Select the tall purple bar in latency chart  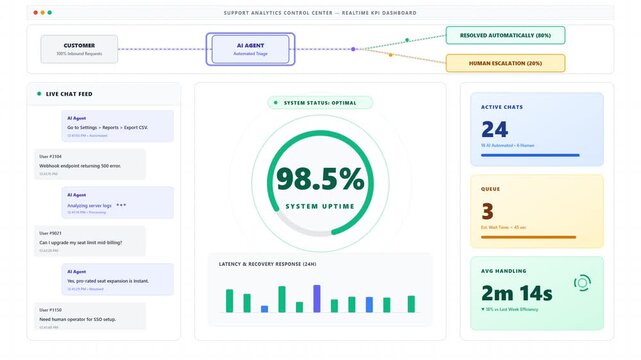point(317,299)
